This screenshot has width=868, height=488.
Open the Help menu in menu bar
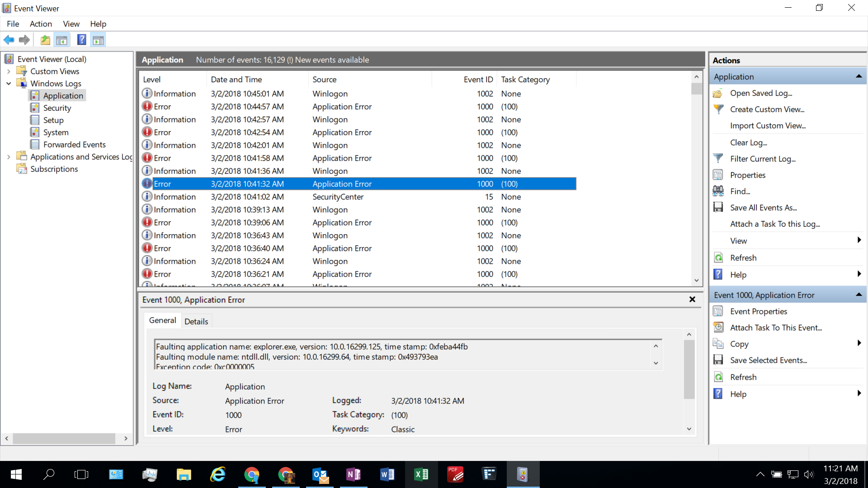point(98,24)
